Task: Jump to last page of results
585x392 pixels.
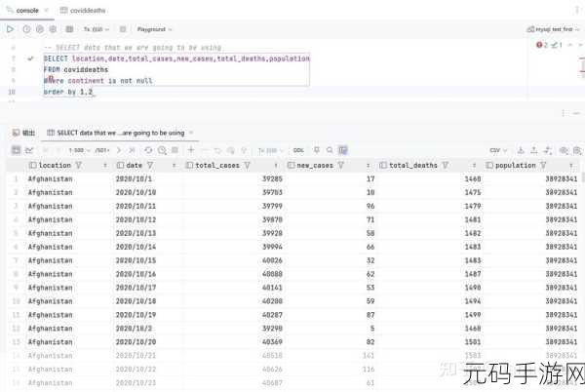Action: (132, 150)
